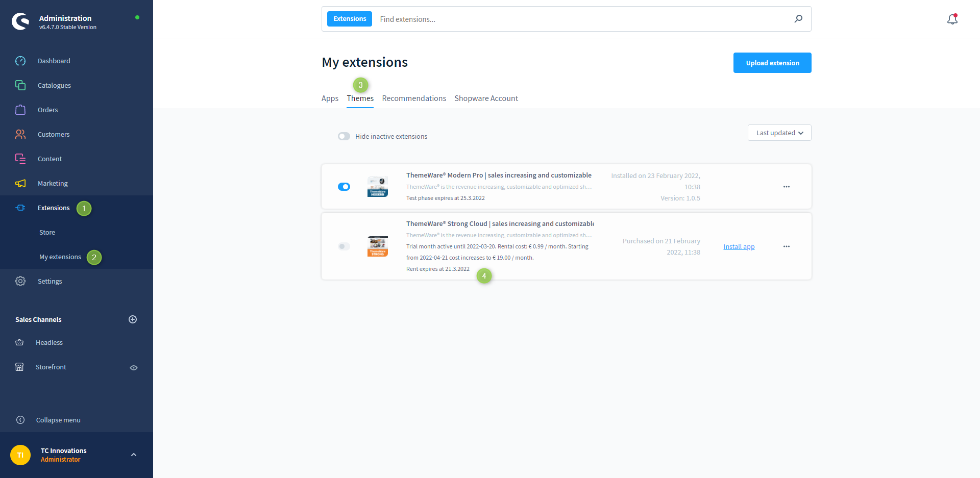Screen dimensions: 980x478
Task: Click the Settings gear icon
Action: click(x=20, y=281)
